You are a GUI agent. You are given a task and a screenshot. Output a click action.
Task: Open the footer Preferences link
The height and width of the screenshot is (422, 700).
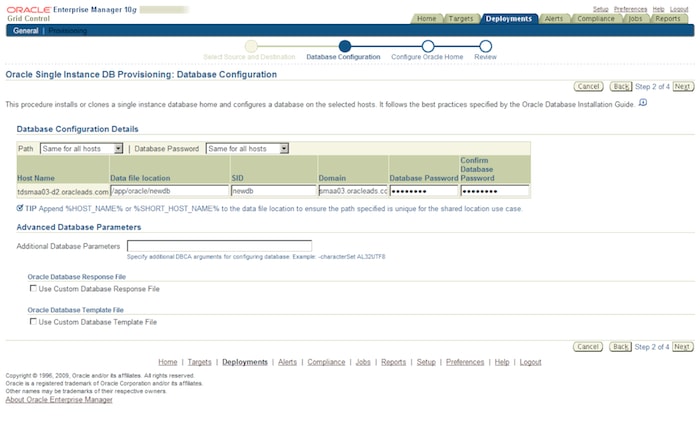point(465,362)
